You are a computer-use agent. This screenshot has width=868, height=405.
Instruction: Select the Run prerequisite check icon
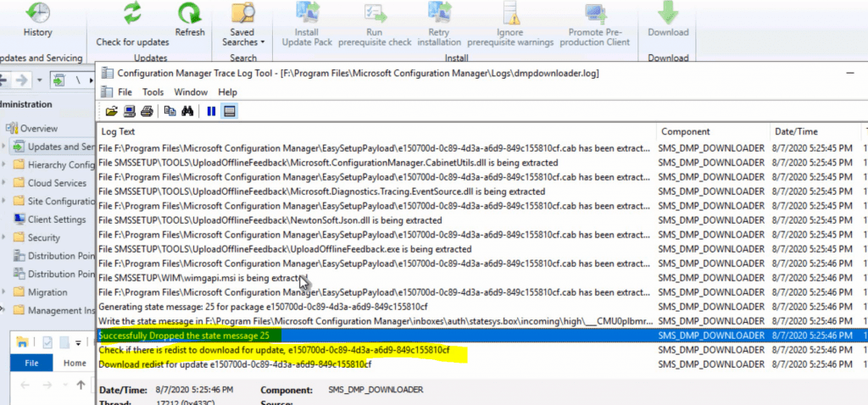coord(375,12)
